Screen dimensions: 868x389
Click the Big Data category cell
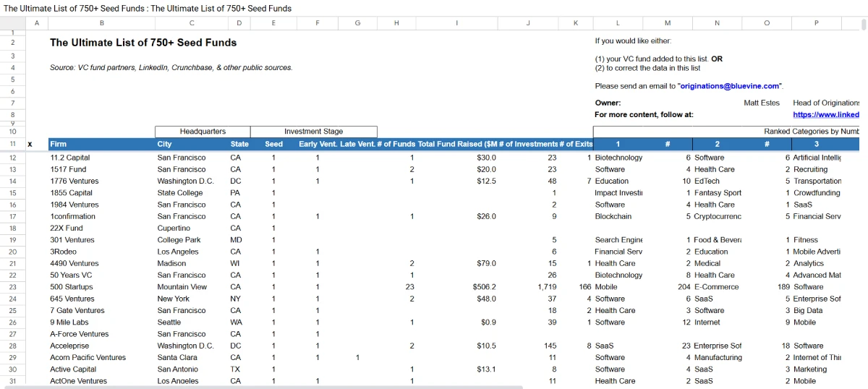point(817,311)
